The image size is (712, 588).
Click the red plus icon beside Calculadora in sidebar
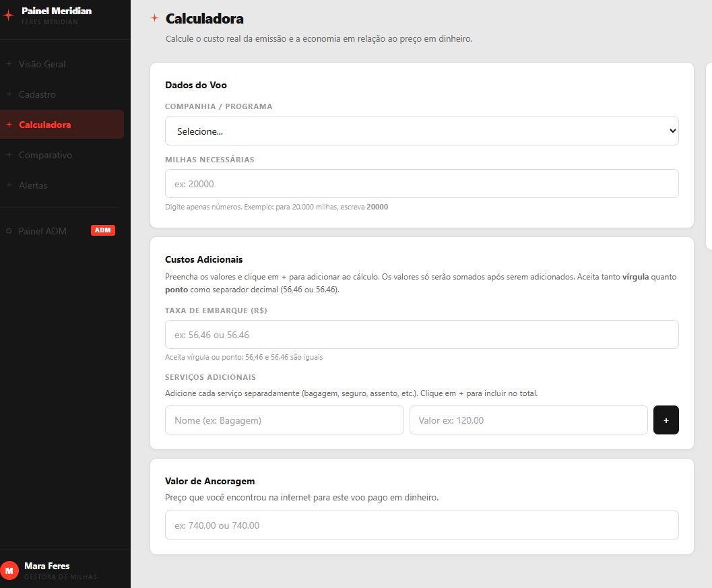pyautogui.click(x=9, y=125)
